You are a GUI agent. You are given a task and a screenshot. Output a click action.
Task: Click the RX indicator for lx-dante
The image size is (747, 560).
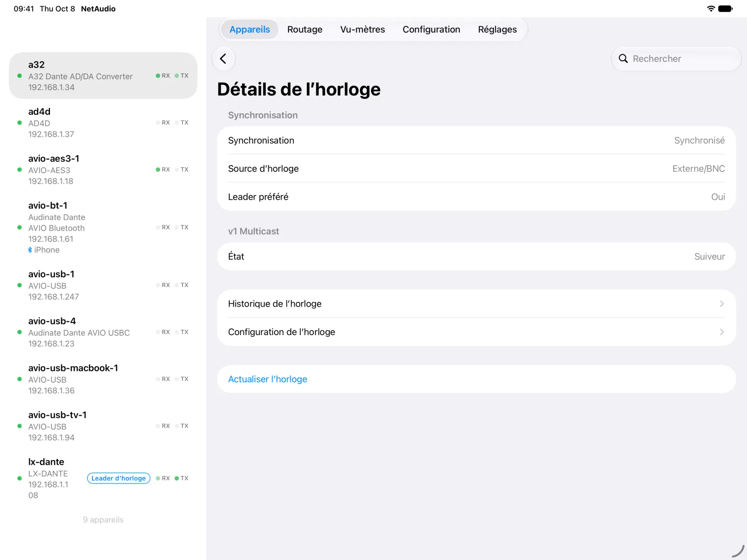pyautogui.click(x=163, y=478)
